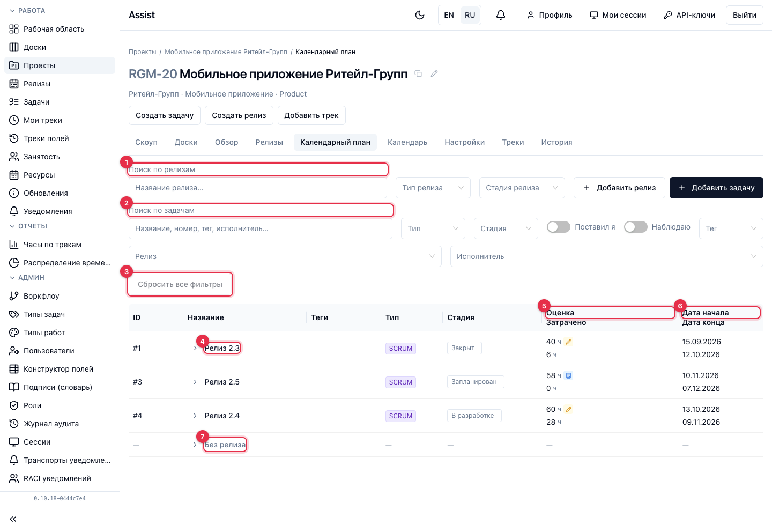This screenshot has width=772, height=532.
Task: Open Воркфлоу admin section
Action: (x=60, y=296)
